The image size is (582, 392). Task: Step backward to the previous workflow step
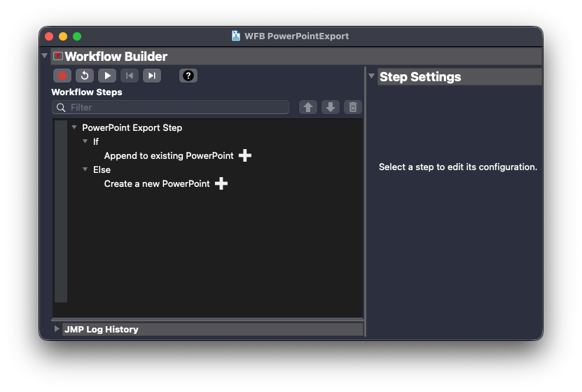pos(130,76)
